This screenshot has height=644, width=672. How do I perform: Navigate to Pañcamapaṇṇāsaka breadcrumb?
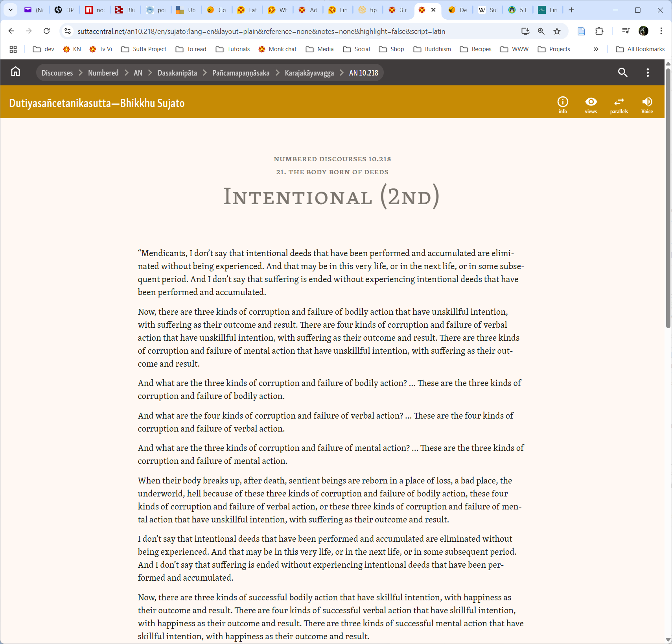(241, 73)
